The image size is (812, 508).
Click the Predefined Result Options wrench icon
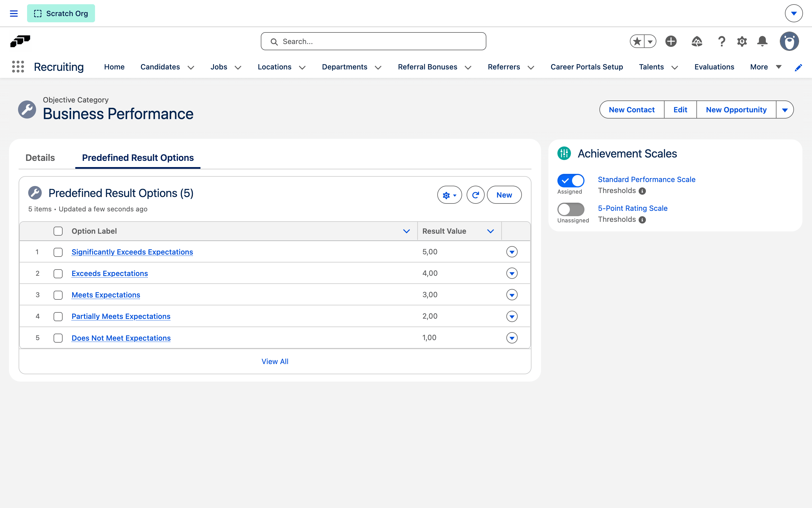[x=35, y=193]
